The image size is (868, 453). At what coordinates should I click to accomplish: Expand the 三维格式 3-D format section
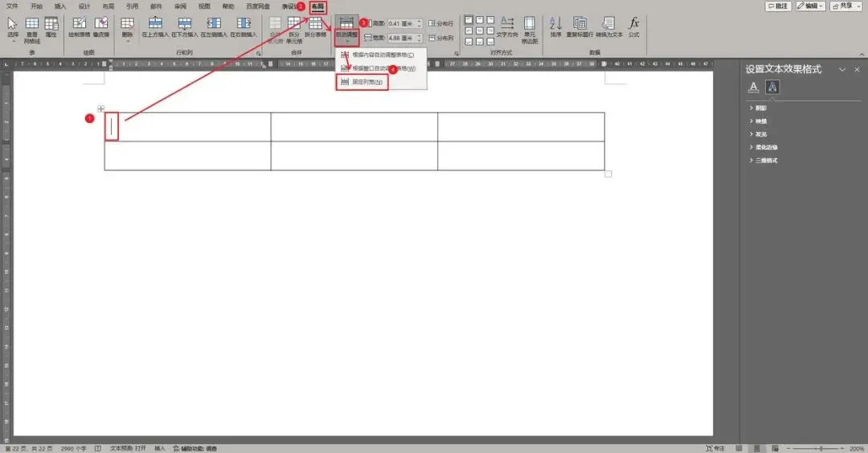point(764,161)
